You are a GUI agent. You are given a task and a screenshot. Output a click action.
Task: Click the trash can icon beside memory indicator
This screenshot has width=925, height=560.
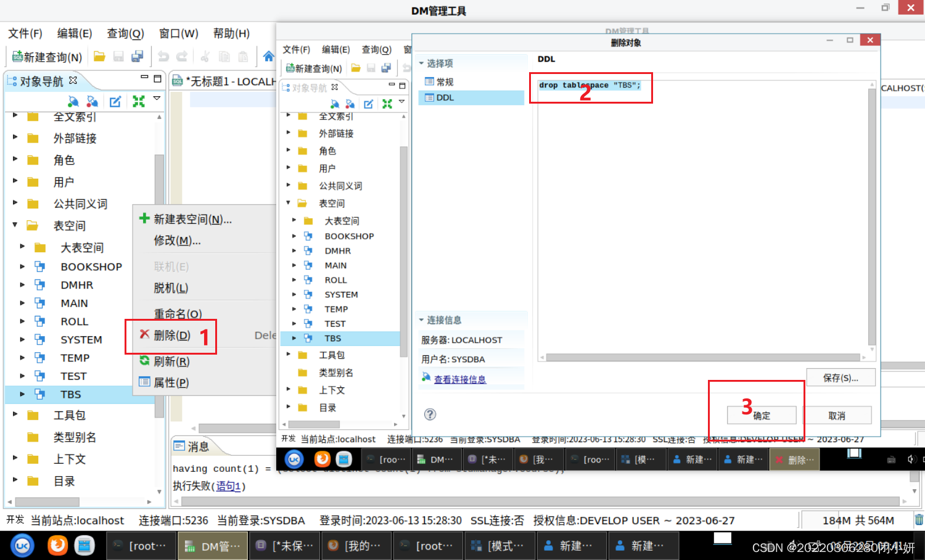point(919,520)
